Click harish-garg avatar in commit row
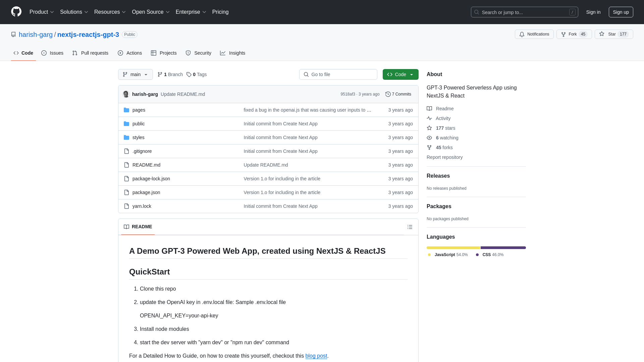The height and width of the screenshot is (362, 644). pyautogui.click(x=126, y=94)
